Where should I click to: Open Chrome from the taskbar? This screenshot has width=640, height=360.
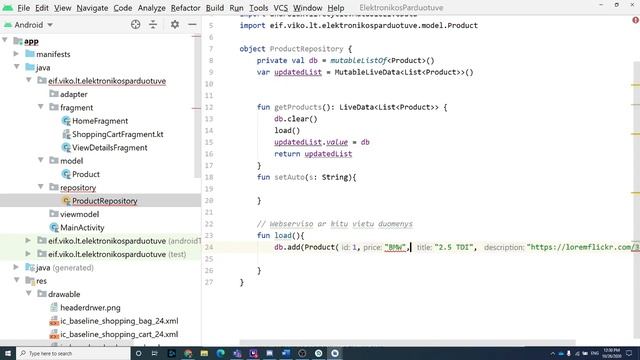coord(188,353)
